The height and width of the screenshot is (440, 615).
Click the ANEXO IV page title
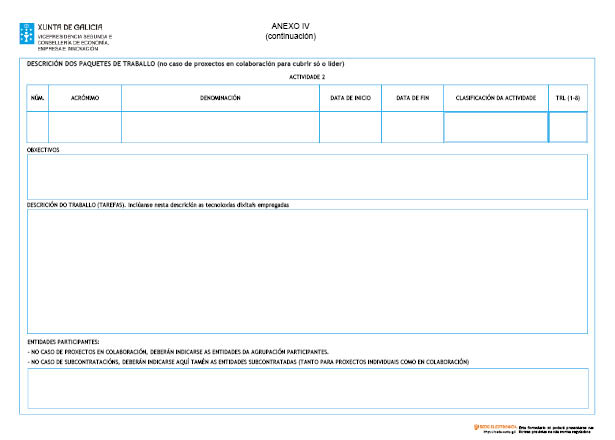point(291,25)
